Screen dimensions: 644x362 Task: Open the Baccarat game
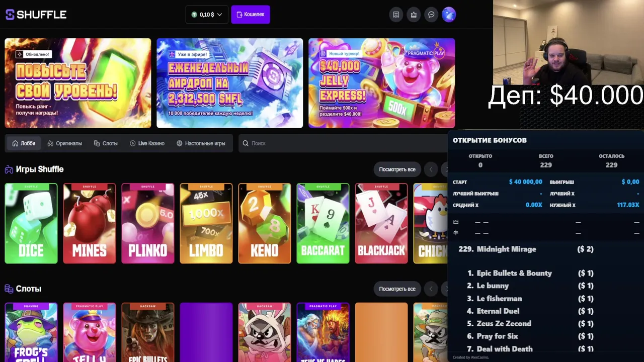323,223
